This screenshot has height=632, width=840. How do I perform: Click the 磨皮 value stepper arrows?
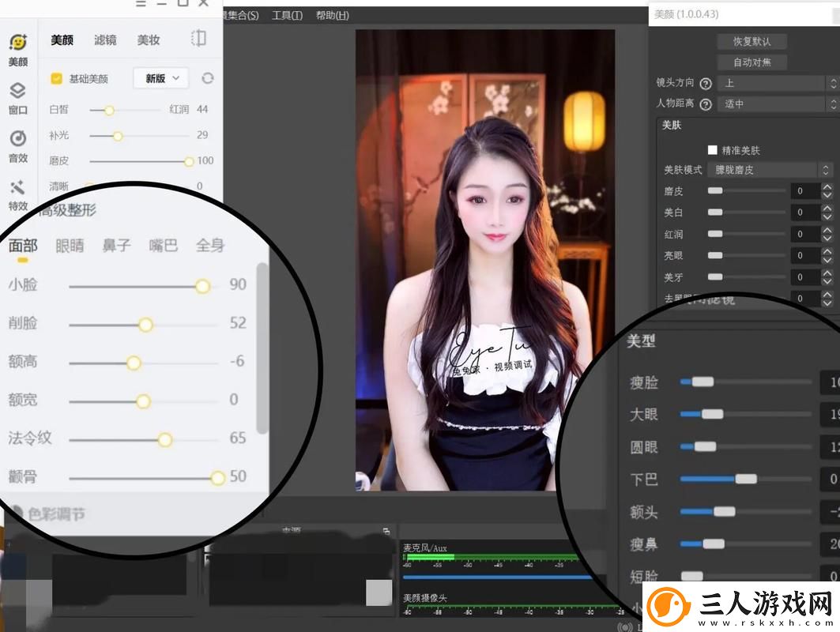pos(827,190)
